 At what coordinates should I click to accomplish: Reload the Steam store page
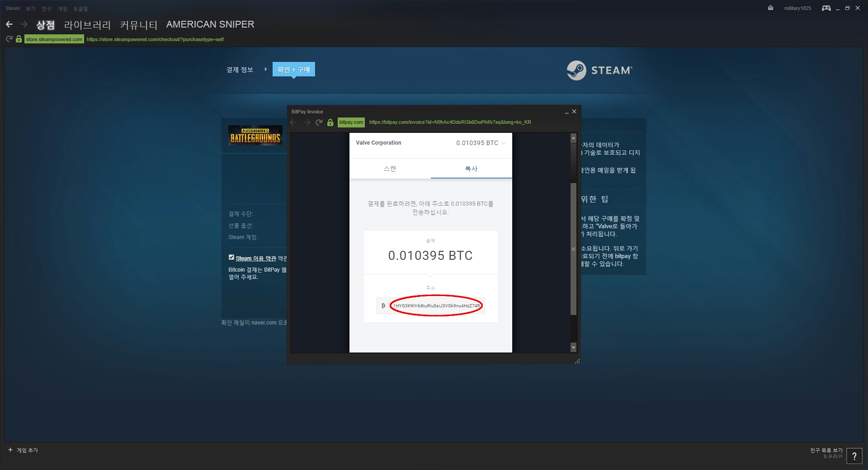click(x=9, y=39)
